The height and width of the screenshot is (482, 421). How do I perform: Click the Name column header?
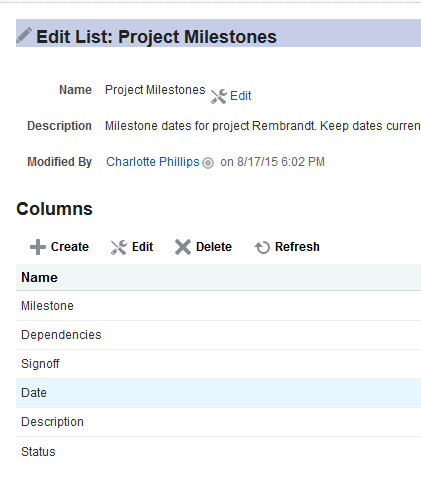218,277
